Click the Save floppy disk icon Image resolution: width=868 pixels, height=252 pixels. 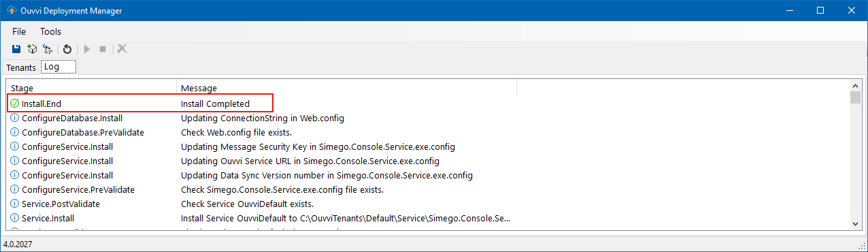click(x=16, y=49)
